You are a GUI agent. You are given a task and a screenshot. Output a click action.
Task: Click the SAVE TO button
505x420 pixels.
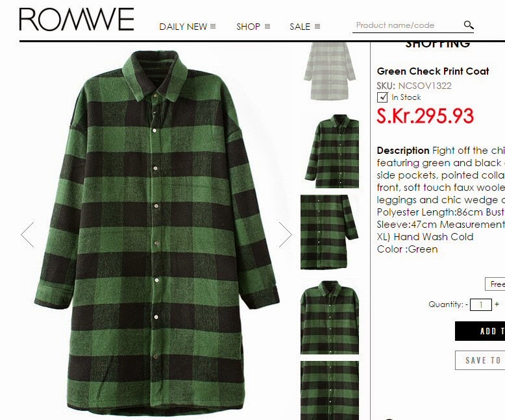click(x=480, y=360)
